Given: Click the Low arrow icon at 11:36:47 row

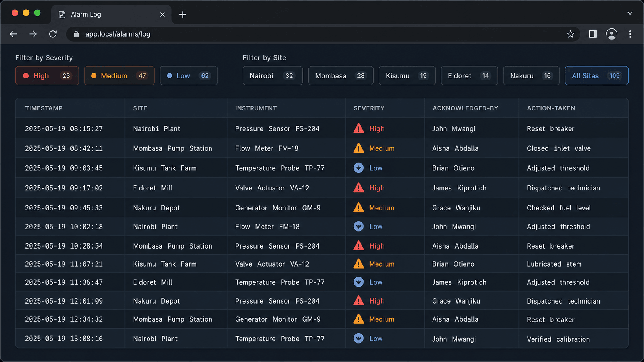Looking at the screenshot, I should pos(359,282).
